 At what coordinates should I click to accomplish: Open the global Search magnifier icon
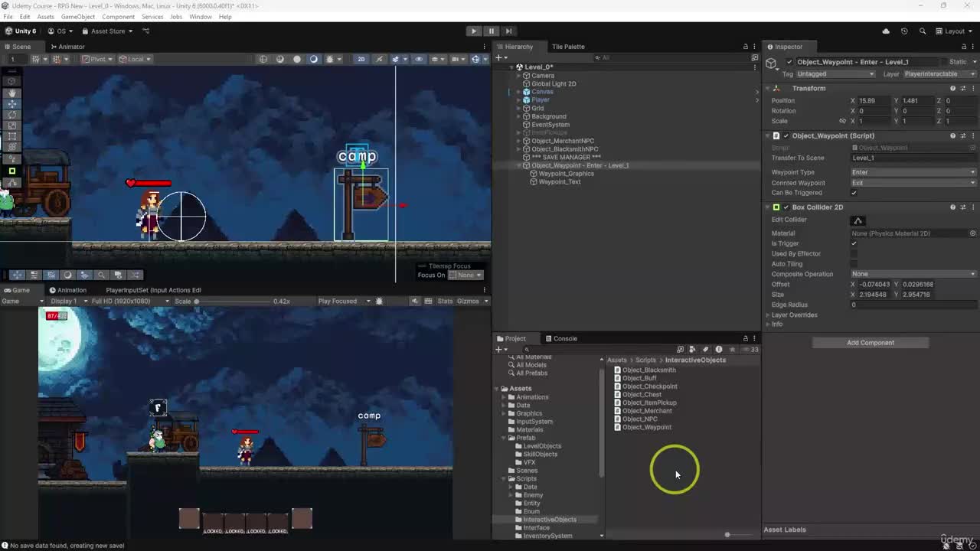(923, 31)
